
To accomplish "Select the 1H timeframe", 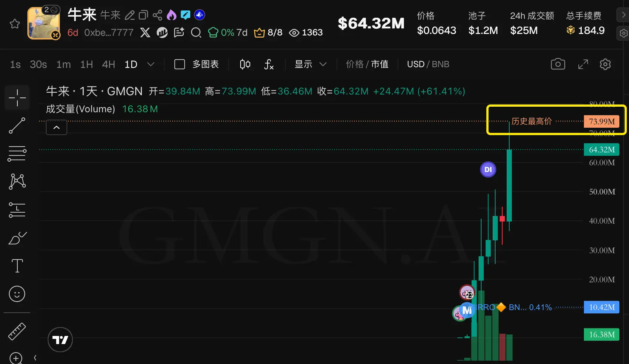I will pos(86,65).
